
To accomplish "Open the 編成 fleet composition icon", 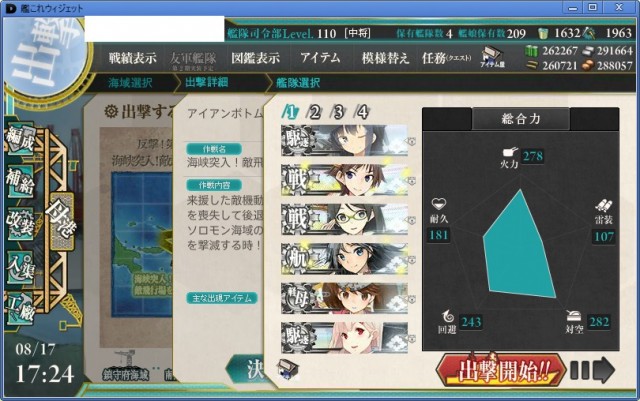I will 20,140.
